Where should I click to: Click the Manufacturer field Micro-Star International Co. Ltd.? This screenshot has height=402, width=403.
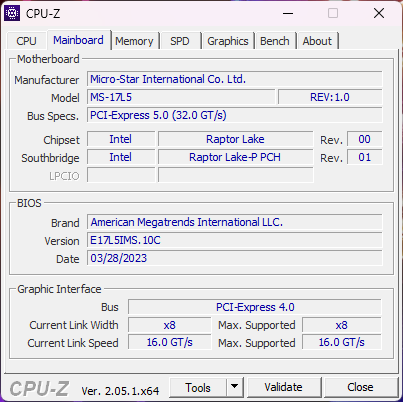pos(235,79)
